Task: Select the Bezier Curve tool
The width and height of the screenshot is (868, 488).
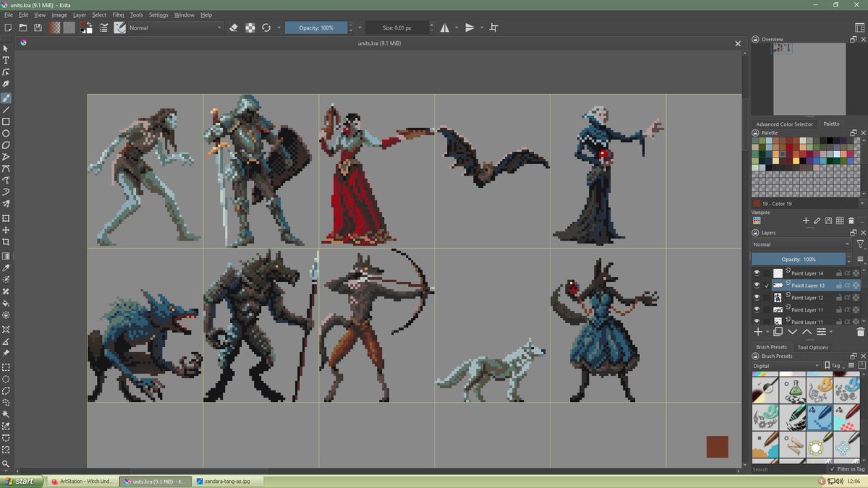Action: point(6,168)
